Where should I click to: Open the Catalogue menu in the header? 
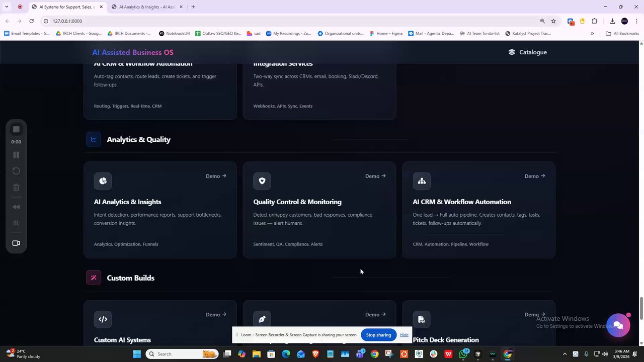click(x=527, y=52)
